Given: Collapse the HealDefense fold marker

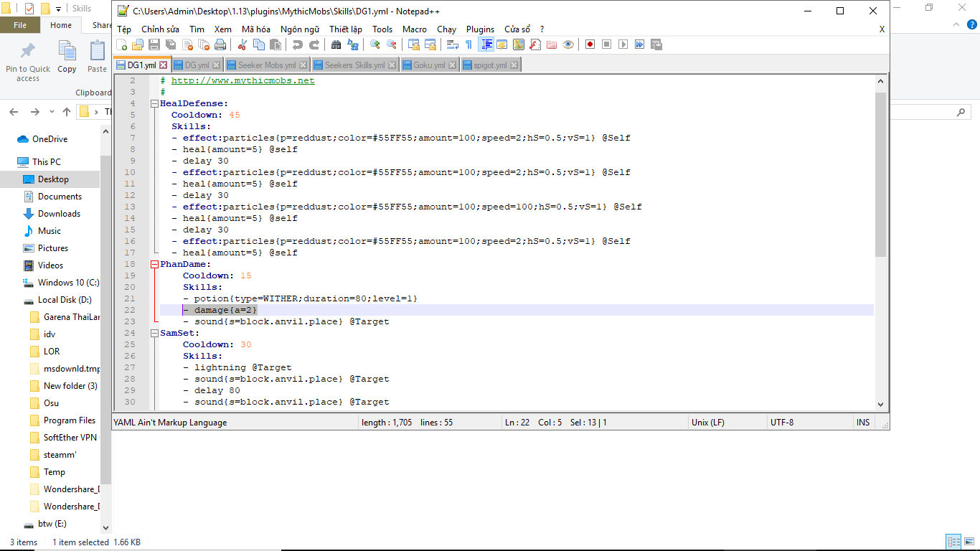Looking at the screenshot, I should [x=154, y=103].
